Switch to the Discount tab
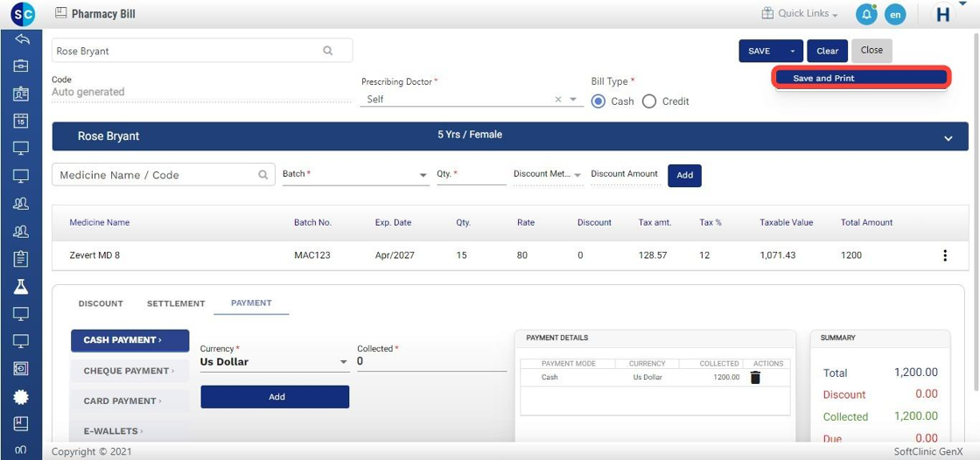Image resolution: width=980 pixels, height=460 pixels. [101, 303]
